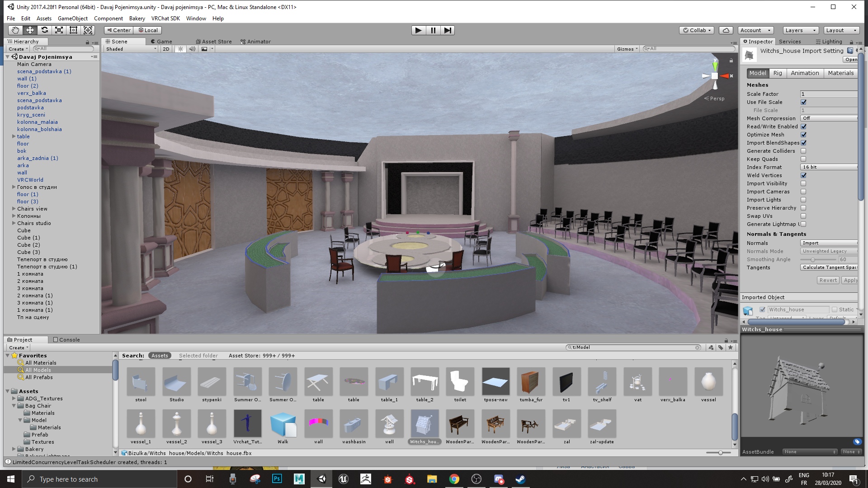Toggle scene lighting sun icon
The width and height of the screenshot is (868, 488).
(180, 49)
